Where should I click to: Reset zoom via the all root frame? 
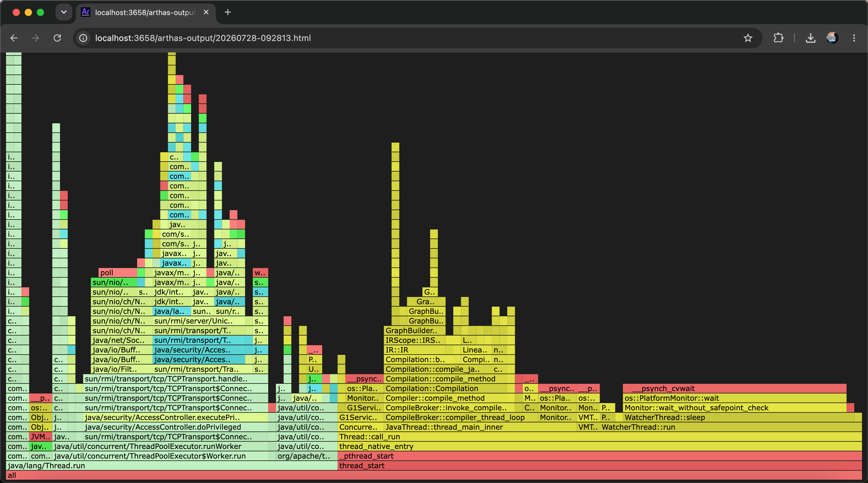pyautogui.click(x=434, y=475)
